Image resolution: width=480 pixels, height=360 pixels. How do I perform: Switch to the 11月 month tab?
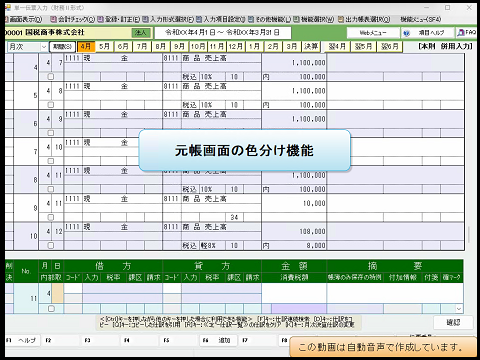[x=217, y=47]
